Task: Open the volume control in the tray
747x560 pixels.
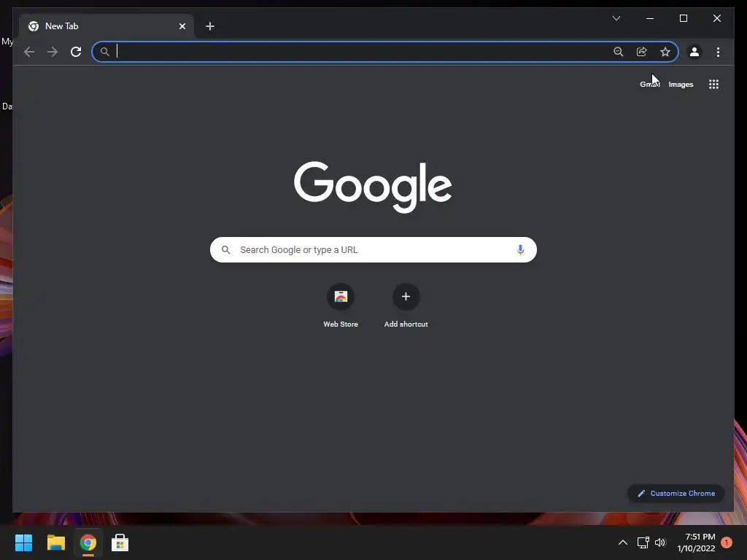Action: (659, 542)
